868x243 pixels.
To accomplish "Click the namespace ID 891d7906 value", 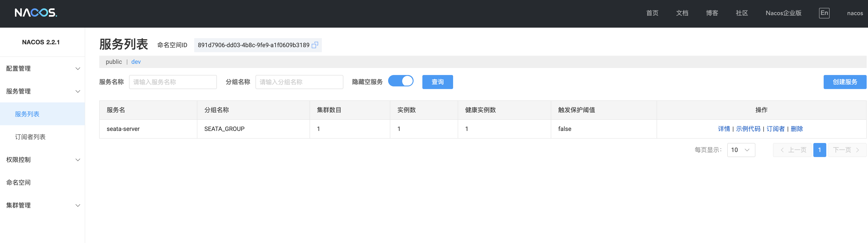I will pos(253,45).
